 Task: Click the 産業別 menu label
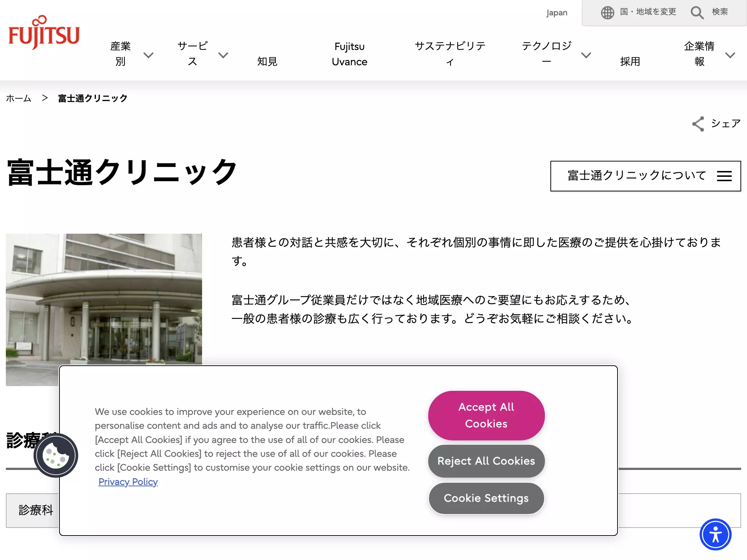[x=120, y=54]
